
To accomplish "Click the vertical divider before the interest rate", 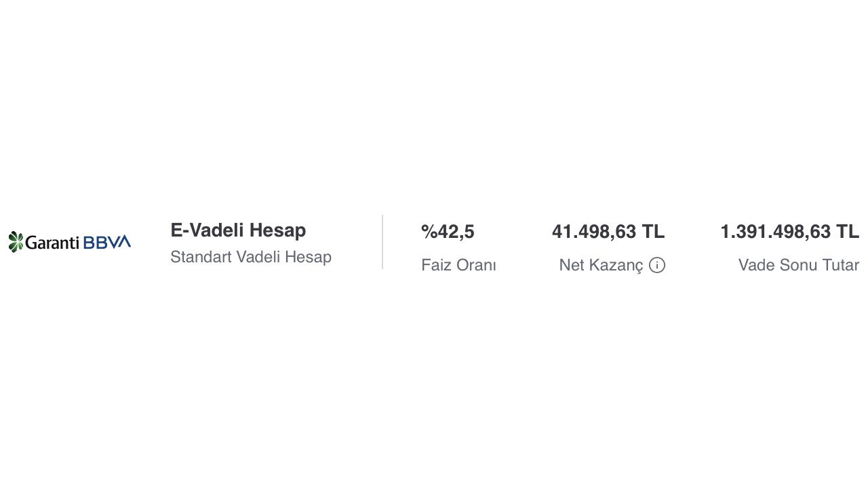I will coord(382,242).
